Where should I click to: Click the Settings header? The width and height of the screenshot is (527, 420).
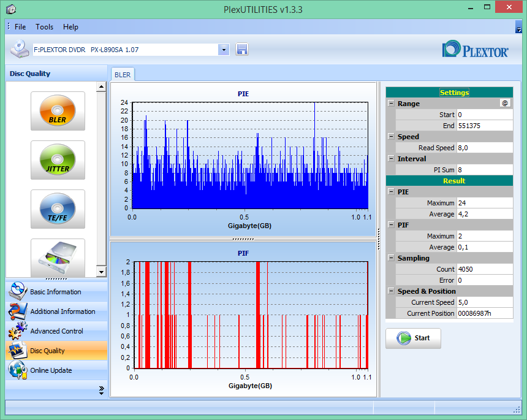(449, 93)
